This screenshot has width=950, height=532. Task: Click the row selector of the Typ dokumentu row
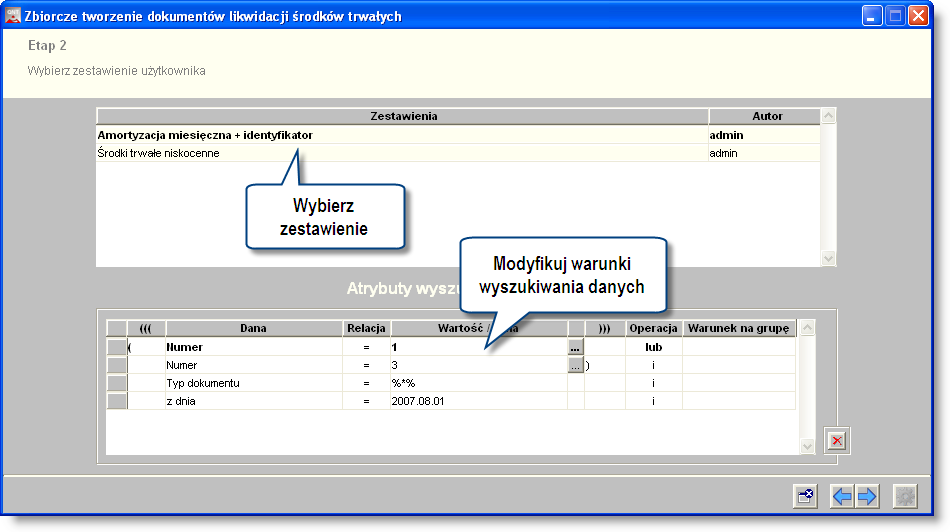(116, 384)
